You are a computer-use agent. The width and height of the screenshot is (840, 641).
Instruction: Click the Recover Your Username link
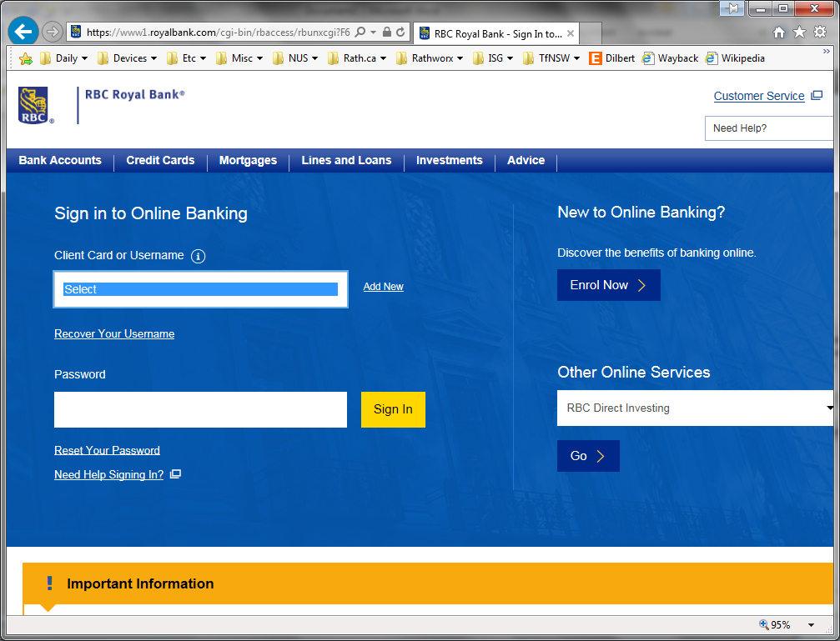point(114,334)
